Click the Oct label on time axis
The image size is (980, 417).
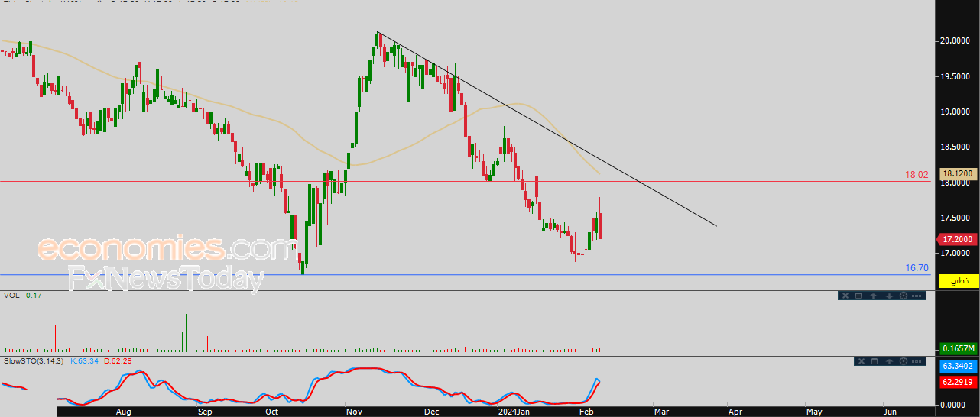tap(271, 412)
